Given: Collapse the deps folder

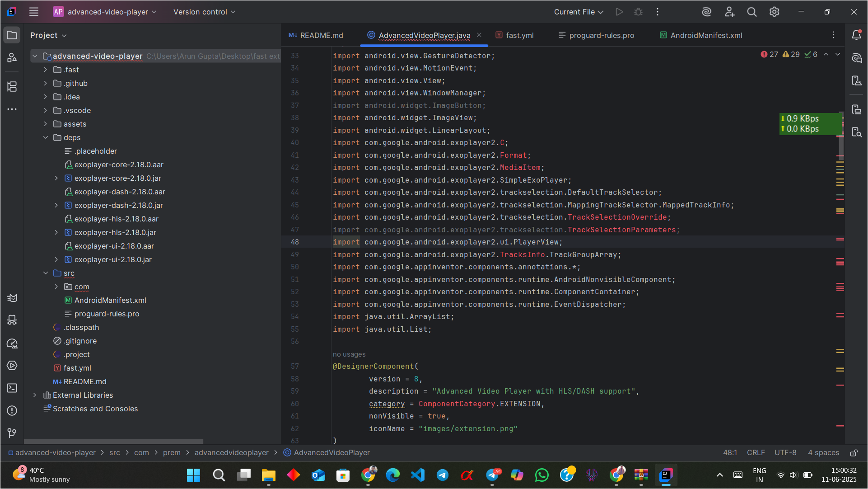Looking at the screenshot, I should pos(45,137).
